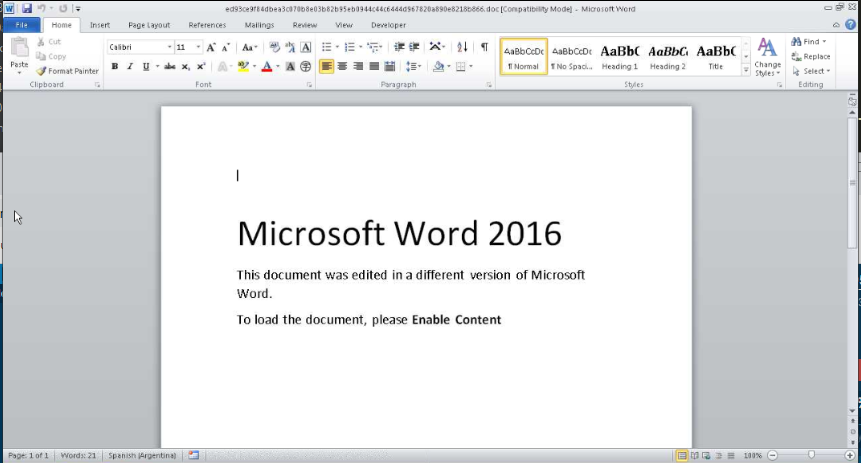Click the zoom slider handle
This screenshot has width=861, height=463.
coord(812,455)
